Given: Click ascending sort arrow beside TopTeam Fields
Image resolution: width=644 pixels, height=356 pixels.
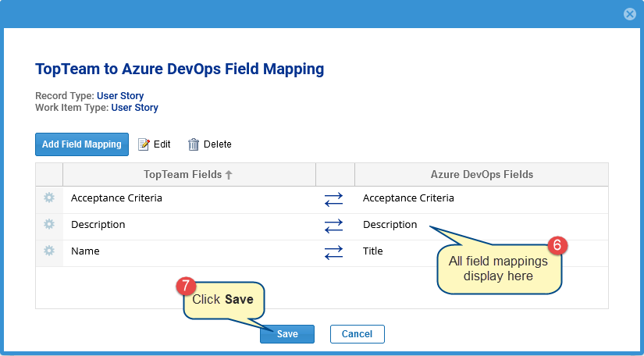Looking at the screenshot, I should (x=229, y=175).
